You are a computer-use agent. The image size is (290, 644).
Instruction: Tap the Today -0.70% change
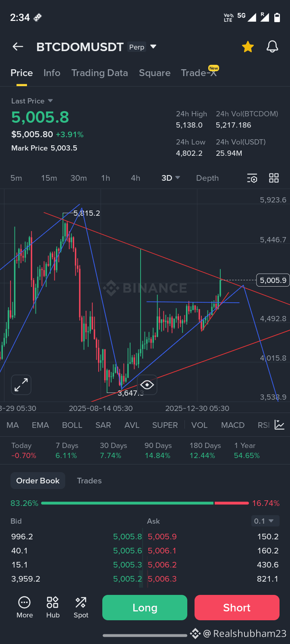[24, 450]
